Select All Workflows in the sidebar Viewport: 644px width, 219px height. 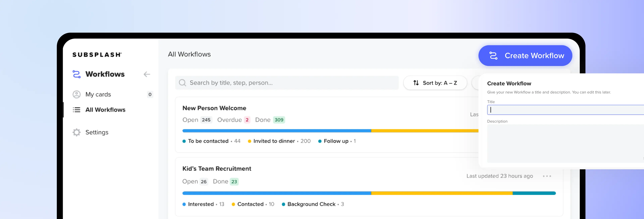pos(105,110)
